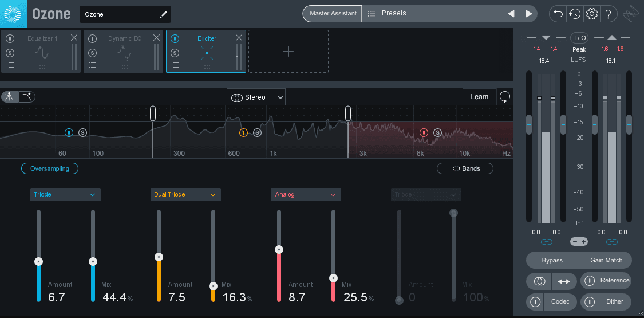Open the Equalizer 1 module
644x318 pixels.
(x=42, y=52)
